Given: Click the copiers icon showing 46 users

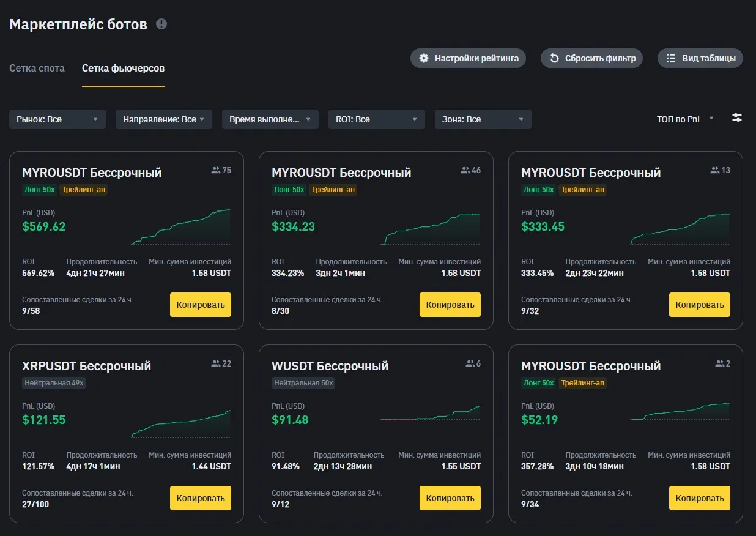Looking at the screenshot, I should pos(465,171).
